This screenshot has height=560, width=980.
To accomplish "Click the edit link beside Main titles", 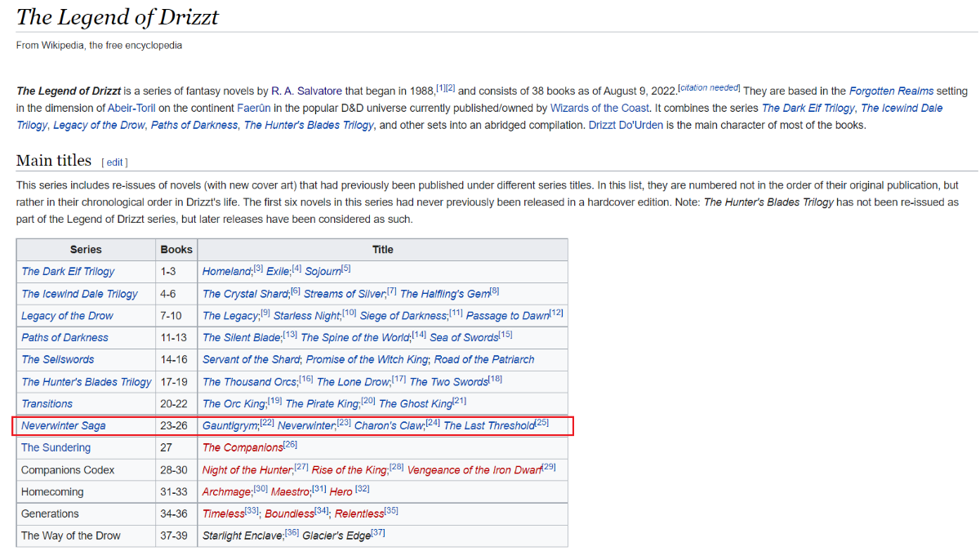I will tap(115, 162).
